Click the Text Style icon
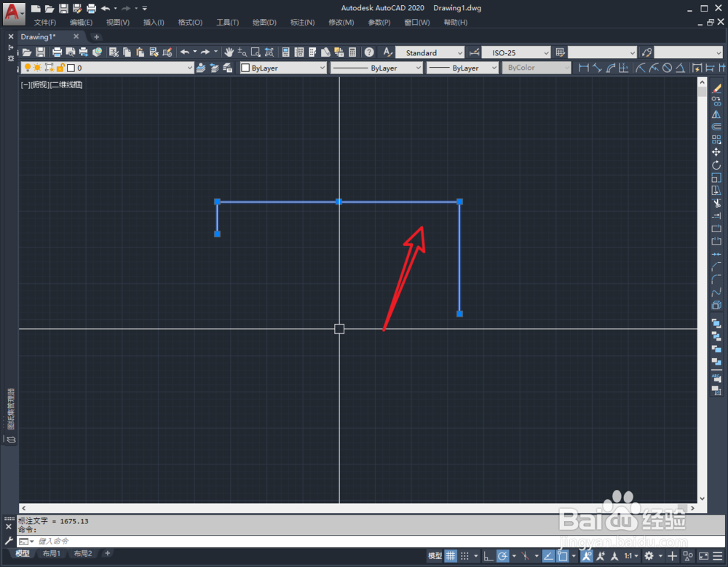Screen dimensions: 728x567 coord(387,52)
